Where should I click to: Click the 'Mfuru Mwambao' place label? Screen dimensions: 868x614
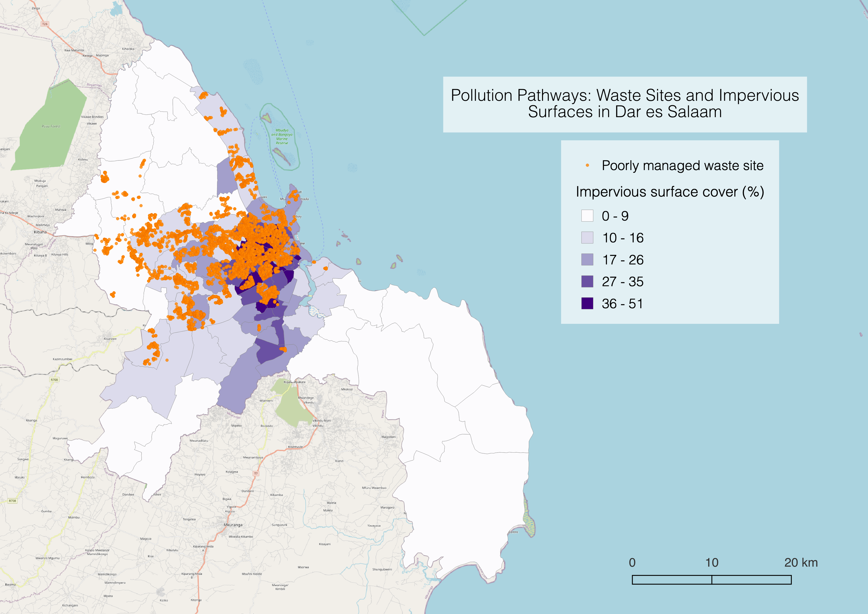(x=374, y=488)
